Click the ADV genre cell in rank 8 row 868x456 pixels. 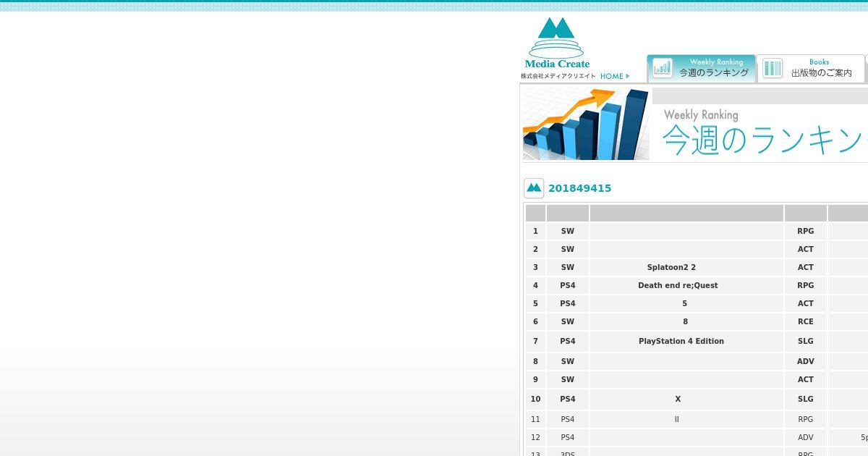(806, 361)
